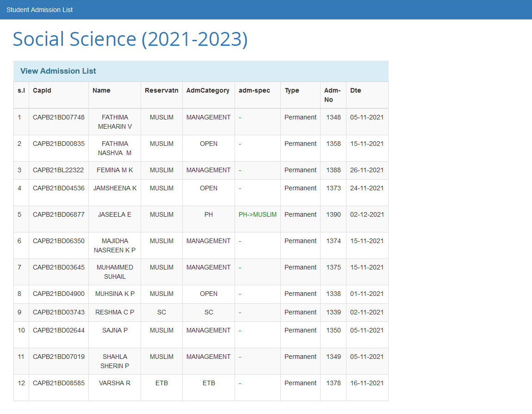Click the Dte column header
The width and height of the screenshot is (532, 414).
click(355, 90)
